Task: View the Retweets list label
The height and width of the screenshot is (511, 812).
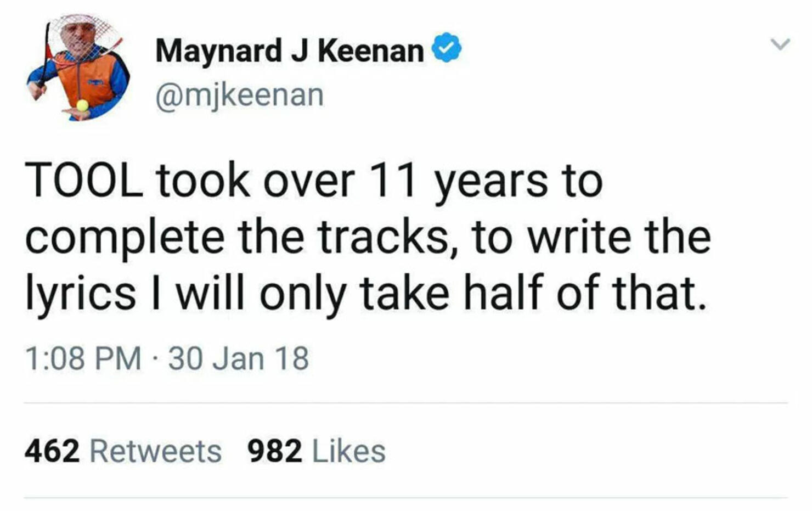Action: tap(155, 451)
